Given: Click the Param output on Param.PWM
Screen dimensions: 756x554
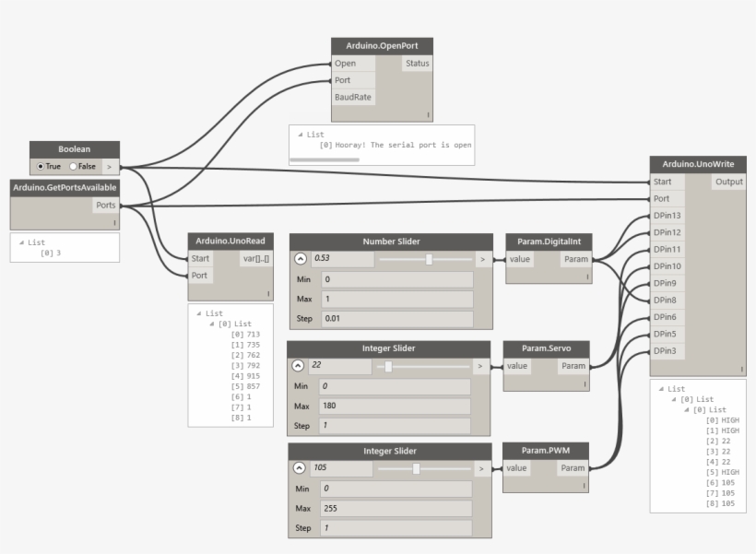Looking at the screenshot, I should [x=573, y=468].
